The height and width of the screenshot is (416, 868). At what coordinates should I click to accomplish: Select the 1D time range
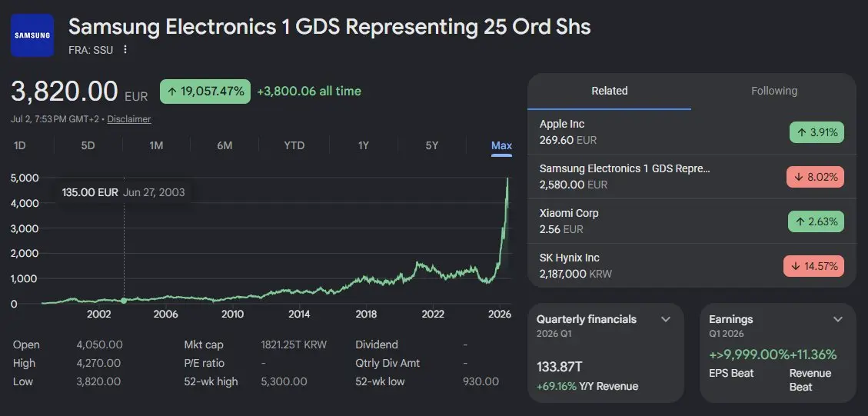[20, 145]
